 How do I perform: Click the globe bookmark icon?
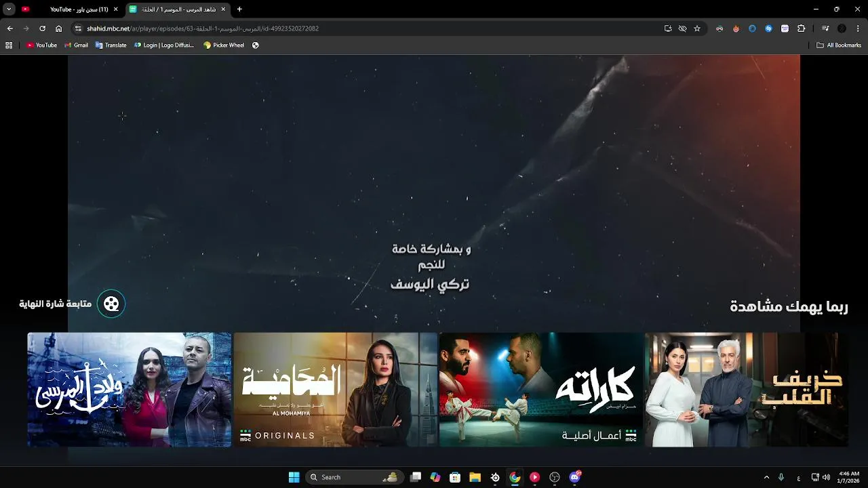click(x=255, y=45)
